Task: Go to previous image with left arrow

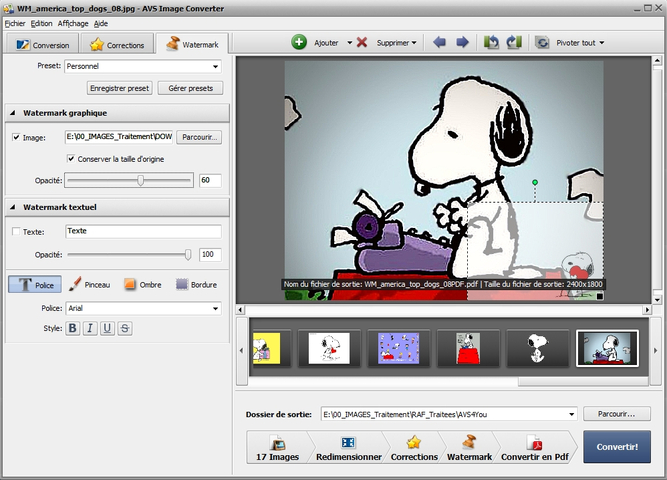Action: [x=440, y=43]
